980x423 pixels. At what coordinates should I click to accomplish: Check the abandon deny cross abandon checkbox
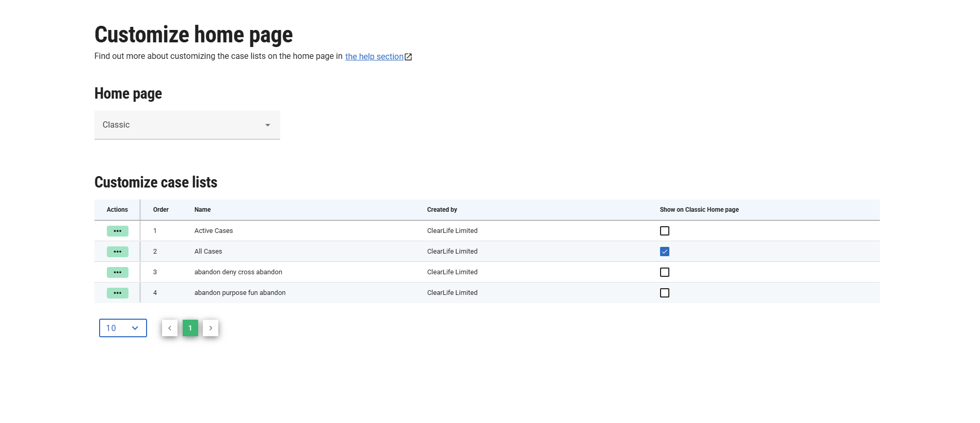(664, 272)
